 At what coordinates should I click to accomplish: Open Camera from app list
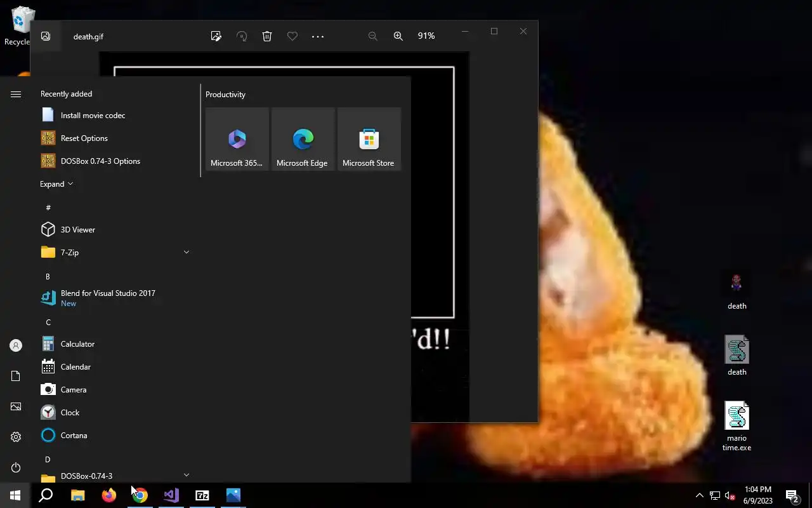coord(117,389)
